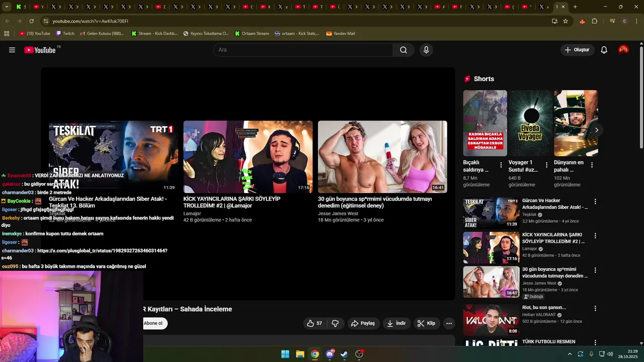
Task: Open Chrome three-dot menu
Action: tap(636, 21)
